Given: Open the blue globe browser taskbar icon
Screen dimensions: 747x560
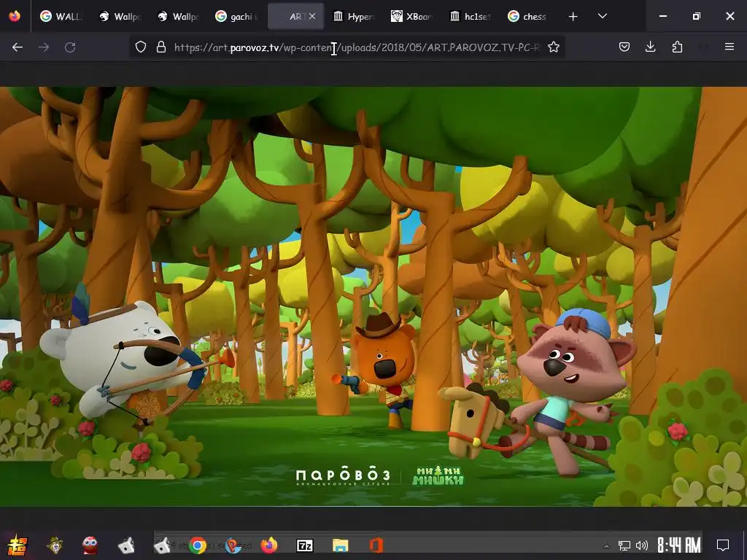Looking at the screenshot, I should 233,545.
